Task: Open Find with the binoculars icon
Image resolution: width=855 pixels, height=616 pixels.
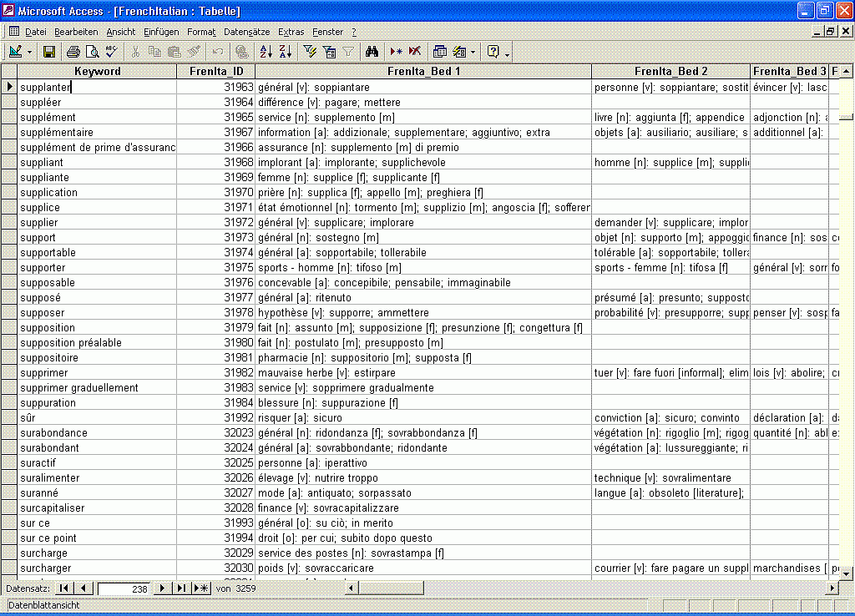Action: coord(372,52)
